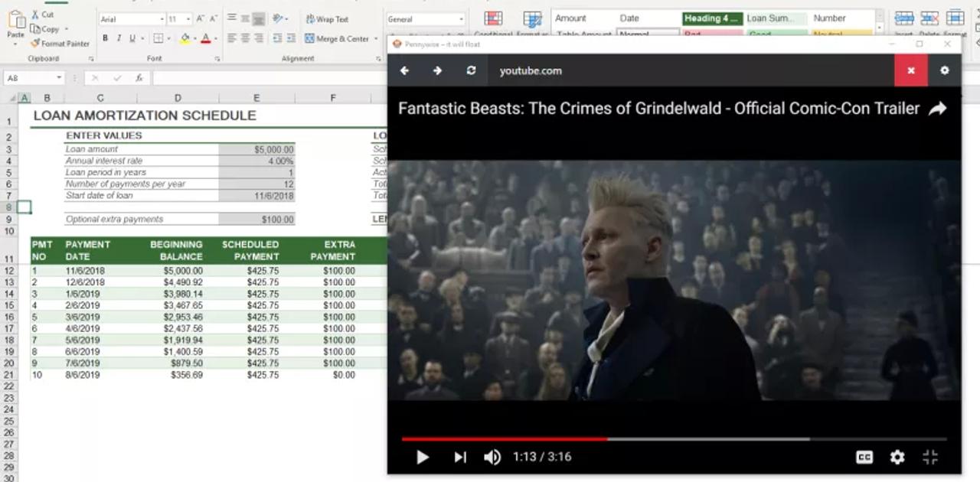Play the Grindelwald trailer video
Viewport: 980px width, 482px height.
pyautogui.click(x=422, y=457)
